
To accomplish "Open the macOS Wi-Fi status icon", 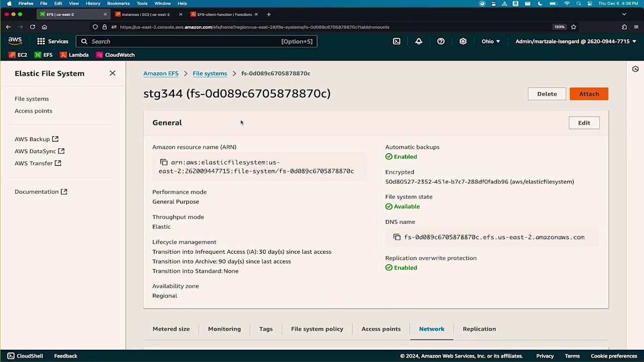I will click(x=567, y=3).
